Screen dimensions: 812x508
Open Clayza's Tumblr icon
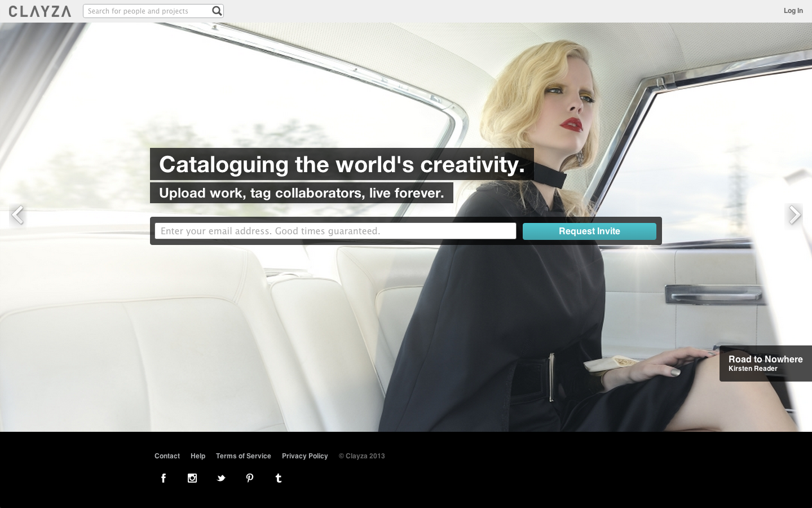tap(279, 478)
